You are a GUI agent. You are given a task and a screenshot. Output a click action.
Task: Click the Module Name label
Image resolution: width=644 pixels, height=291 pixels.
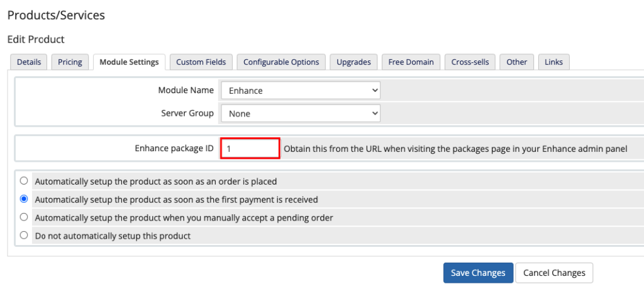pos(186,90)
